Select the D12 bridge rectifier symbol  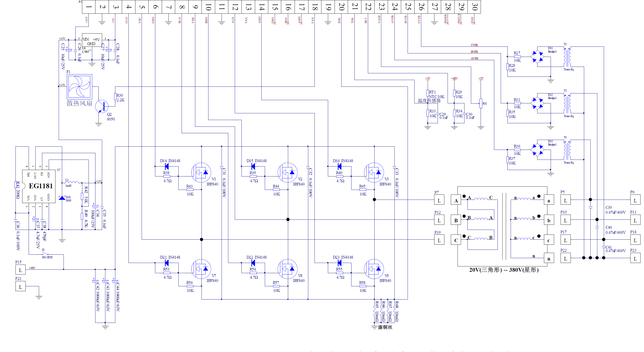tap(537, 103)
